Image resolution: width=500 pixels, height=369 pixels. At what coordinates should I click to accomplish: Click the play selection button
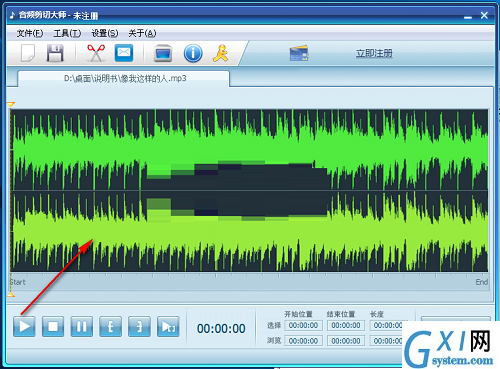[168, 326]
